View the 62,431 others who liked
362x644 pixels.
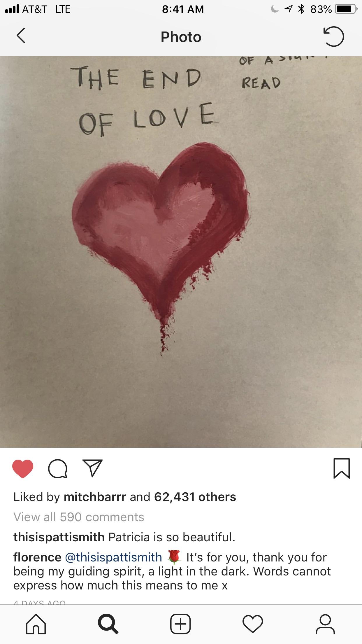point(195,497)
